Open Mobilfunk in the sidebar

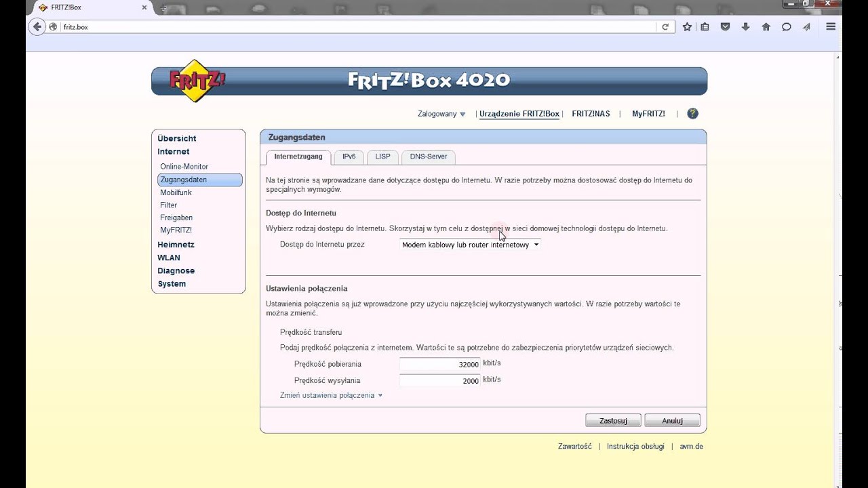click(x=176, y=192)
